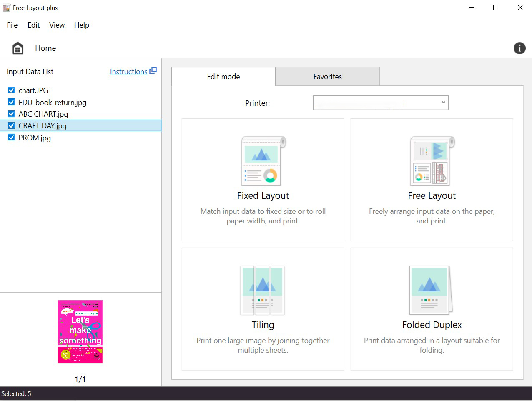
Task: Switch to the Favorites tab
Action: (327, 77)
